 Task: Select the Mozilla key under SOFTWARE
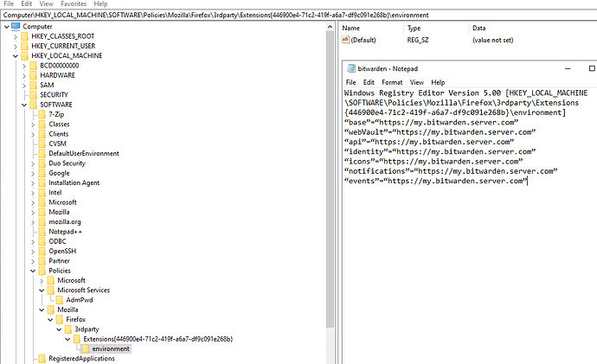pos(59,212)
